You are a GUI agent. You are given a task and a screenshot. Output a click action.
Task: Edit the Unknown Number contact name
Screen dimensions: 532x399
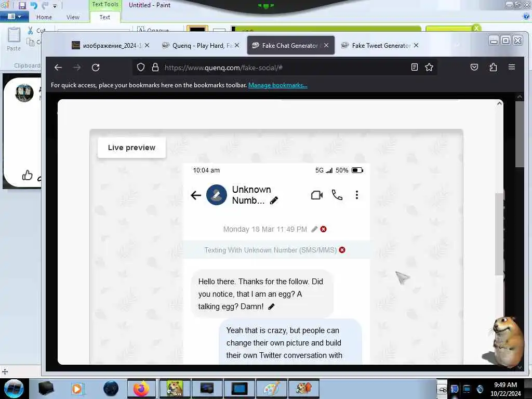274,201
